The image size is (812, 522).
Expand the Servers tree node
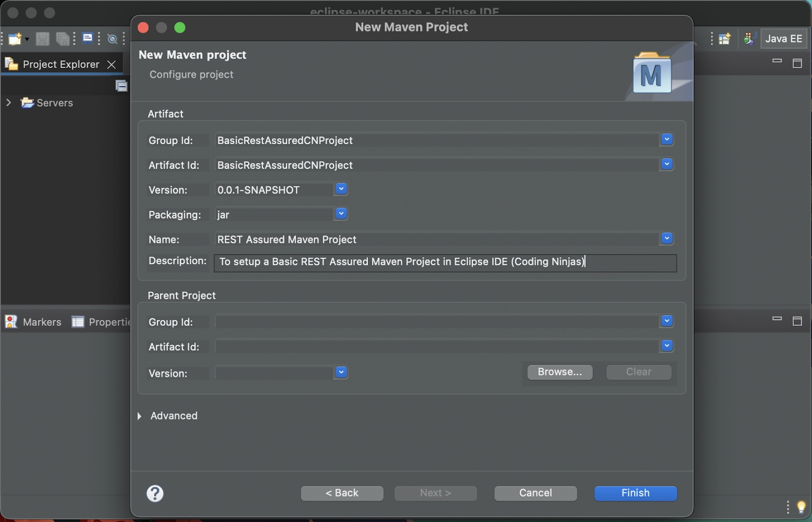tap(8, 102)
